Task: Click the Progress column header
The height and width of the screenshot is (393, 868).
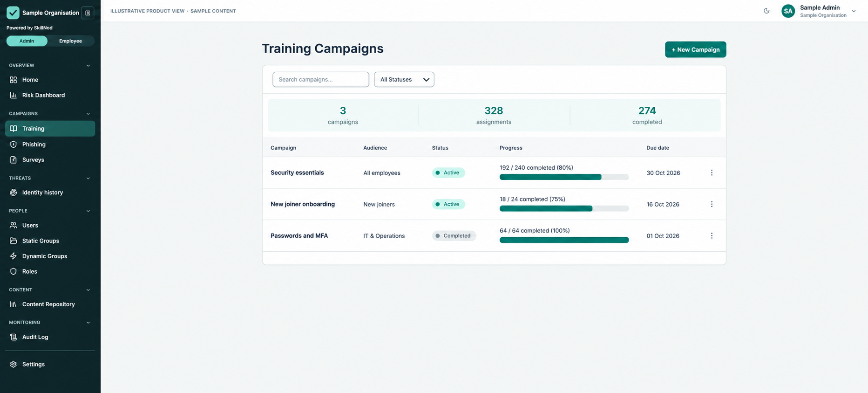Action: 511,148
